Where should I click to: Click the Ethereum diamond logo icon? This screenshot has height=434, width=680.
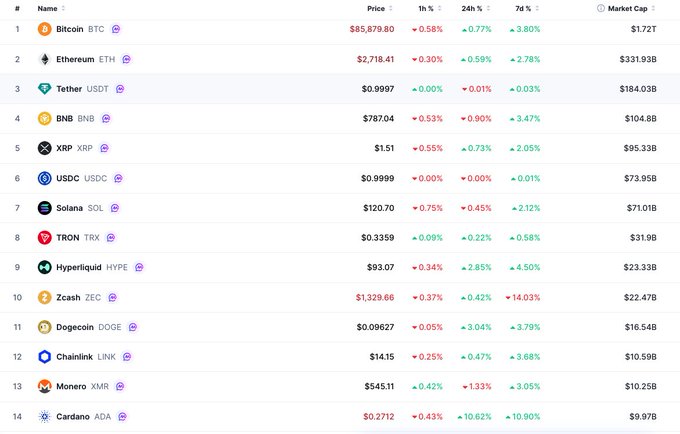point(44,59)
